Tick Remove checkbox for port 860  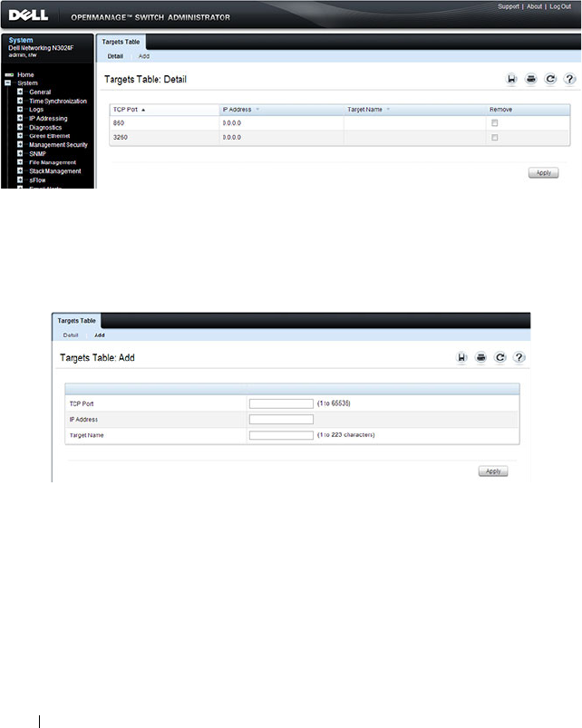[495, 123]
